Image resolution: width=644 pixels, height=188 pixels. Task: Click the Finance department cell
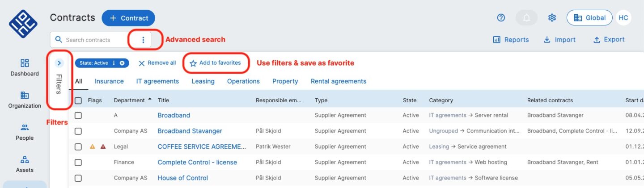tap(124, 162)
